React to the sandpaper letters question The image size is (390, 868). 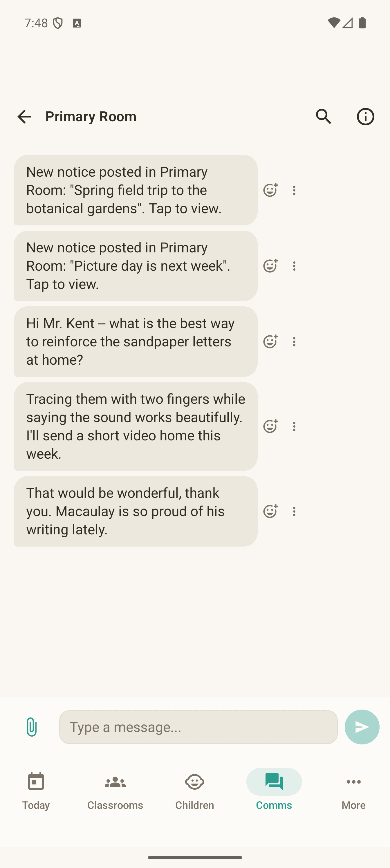(x=270, y=342)
